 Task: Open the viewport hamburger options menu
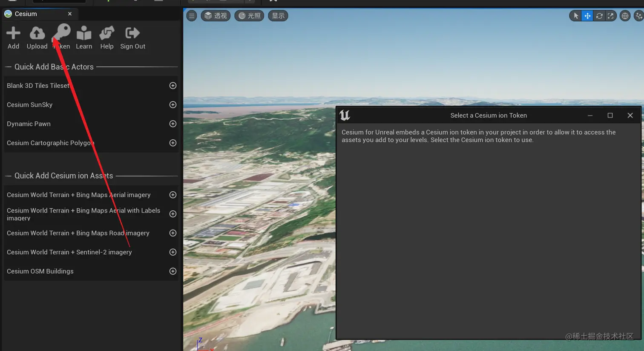pos(192,16)
